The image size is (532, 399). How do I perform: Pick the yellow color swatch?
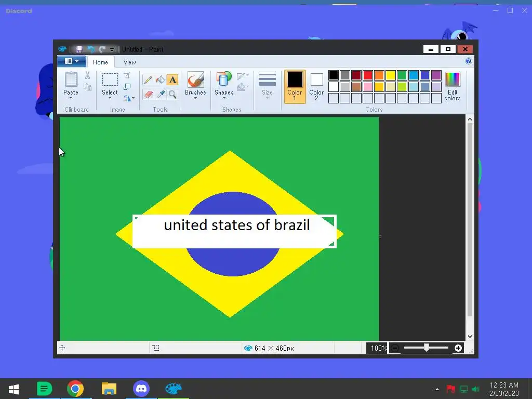coord(391,75)
